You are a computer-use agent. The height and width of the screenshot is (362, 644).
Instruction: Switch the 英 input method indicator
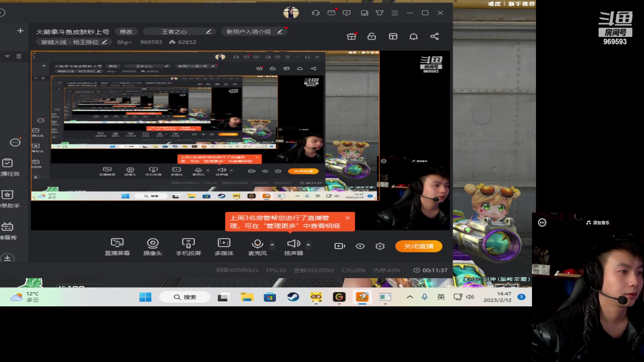(x=441, y=297)
